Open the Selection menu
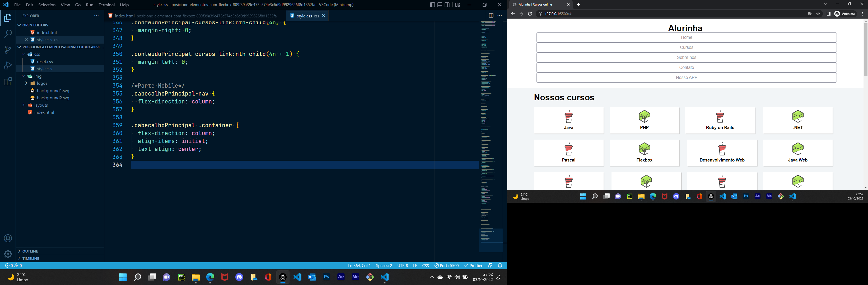The height and width of the screenshot is (285, 868). [47, 5]
